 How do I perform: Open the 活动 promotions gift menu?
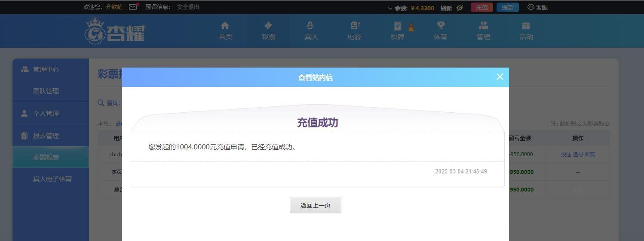pyautogui.click(x=526, y=31)
